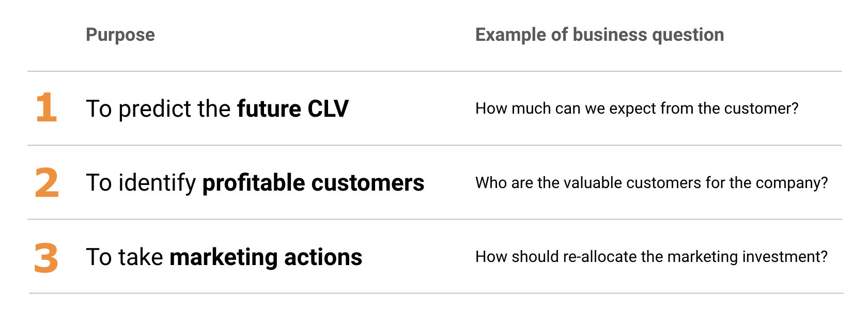Click the "Purpose" column header

pos(120,35)
